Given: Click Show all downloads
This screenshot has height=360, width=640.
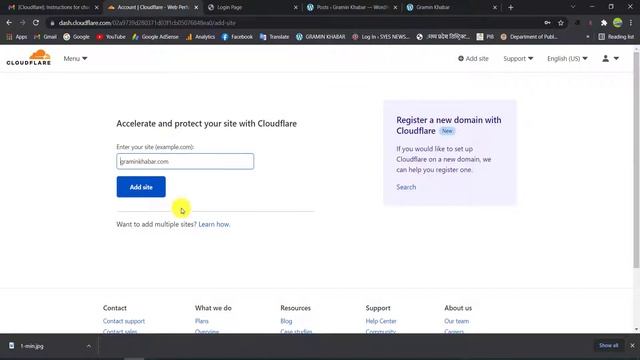Looking at the screenshot, I should tap(609, 346).
